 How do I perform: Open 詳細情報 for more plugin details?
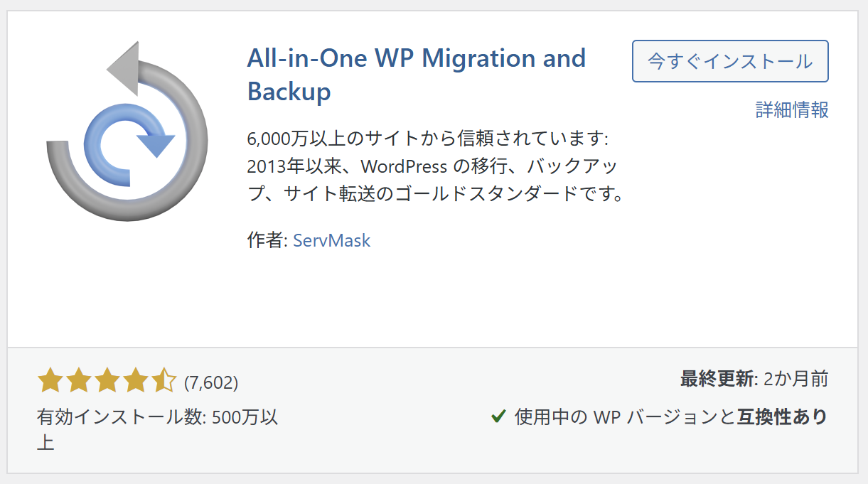point(792,111)
